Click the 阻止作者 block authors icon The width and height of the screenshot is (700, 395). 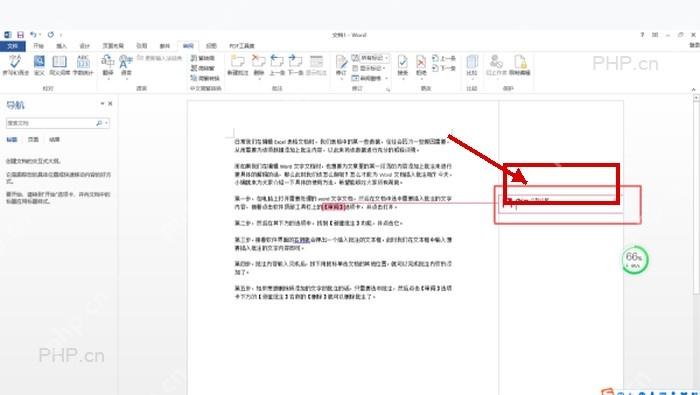(x=496, y=65)
